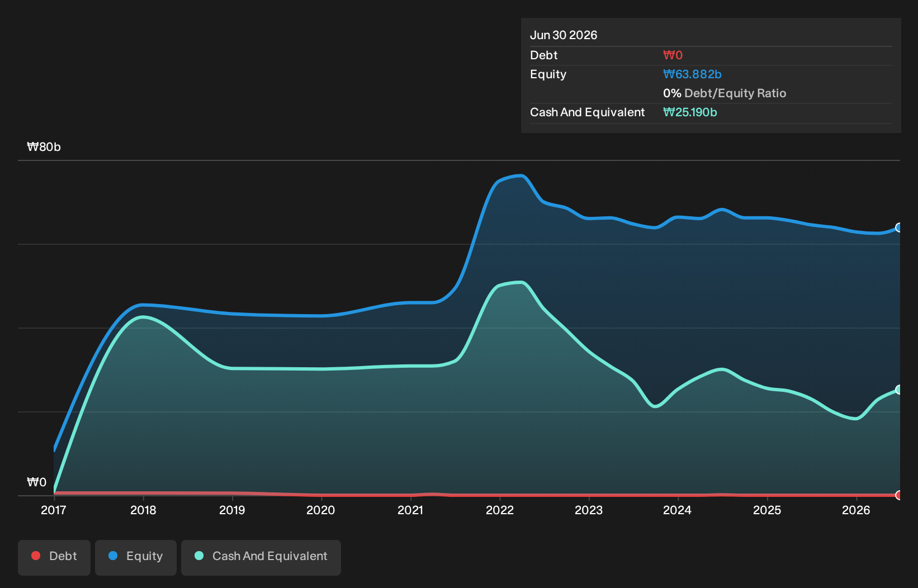
Task: Click the 2017 x-axis label
Action: point(54,510)
